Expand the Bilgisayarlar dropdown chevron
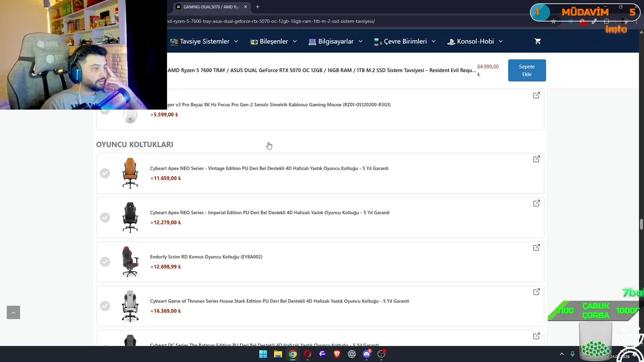Image resolution: width=644 pixels, height=362 pixels. coord(360,41)
